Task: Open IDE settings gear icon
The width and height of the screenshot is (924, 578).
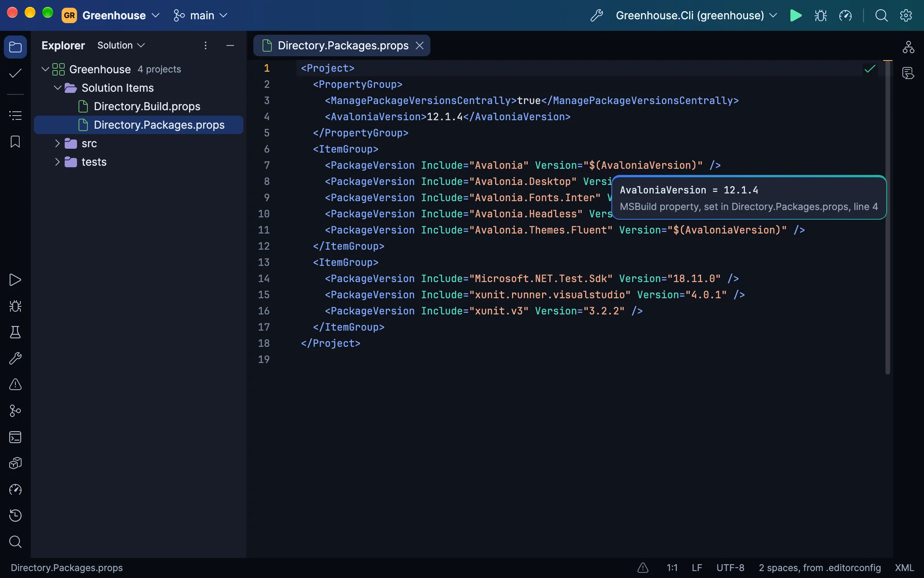Action: (906, 15)
